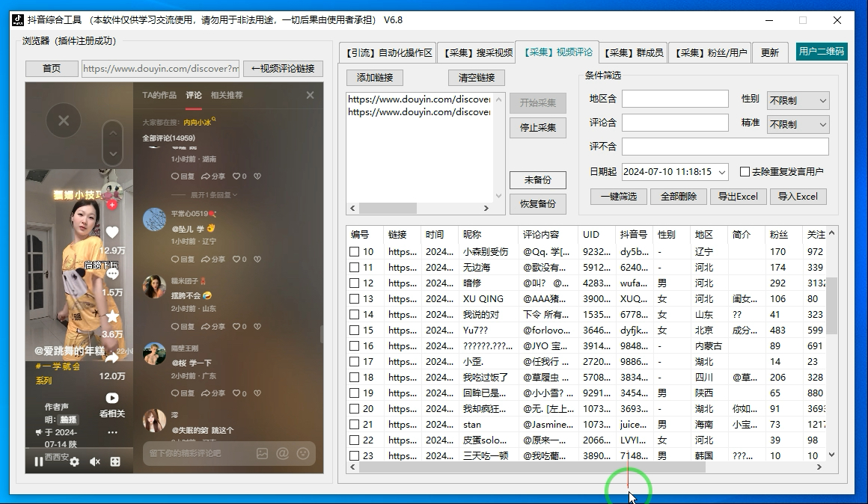
Task: Dislike 隔壁王刚's comment with broken heart
Action: click(257, 393)
